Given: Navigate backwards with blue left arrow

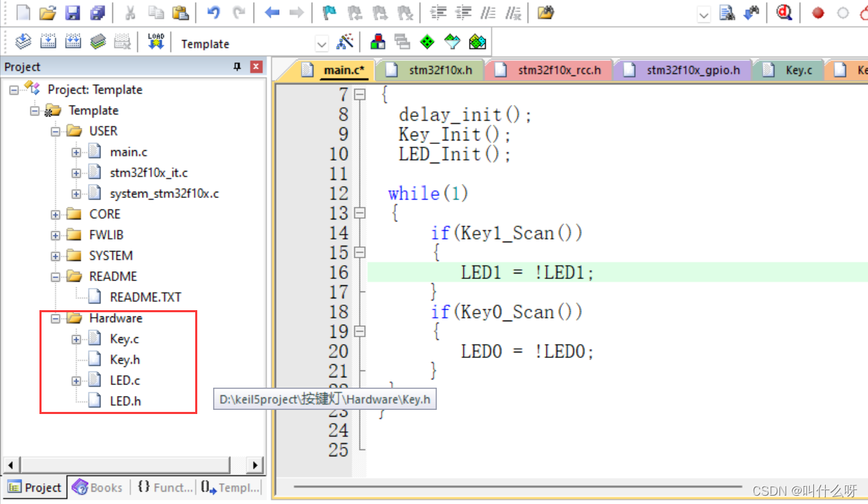Looking at the screenshot, I should pyautogui.click(x=272, y=12).
